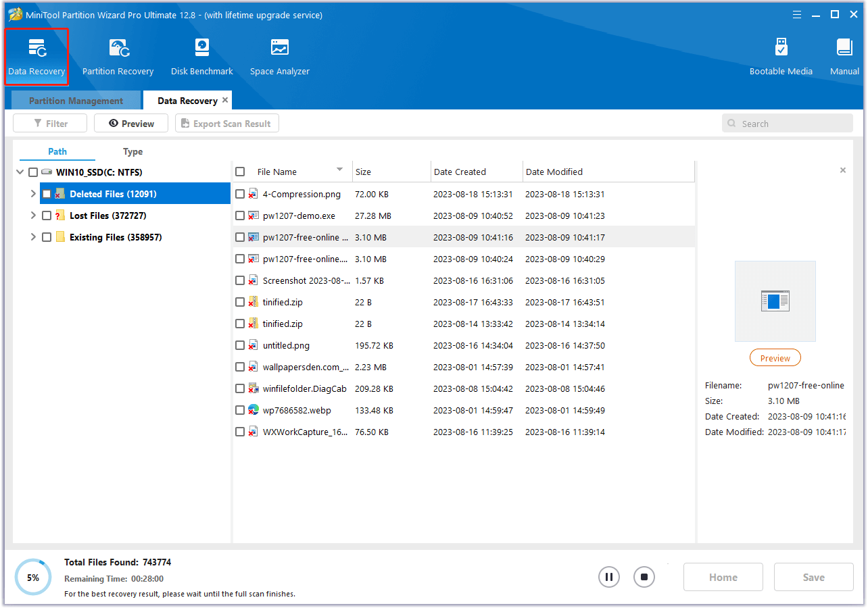Screen dimensions: 868x608
Task: Click the winfilefolder.DiagCab file icon
Action: pyautogui.click(x=254, y=388)
